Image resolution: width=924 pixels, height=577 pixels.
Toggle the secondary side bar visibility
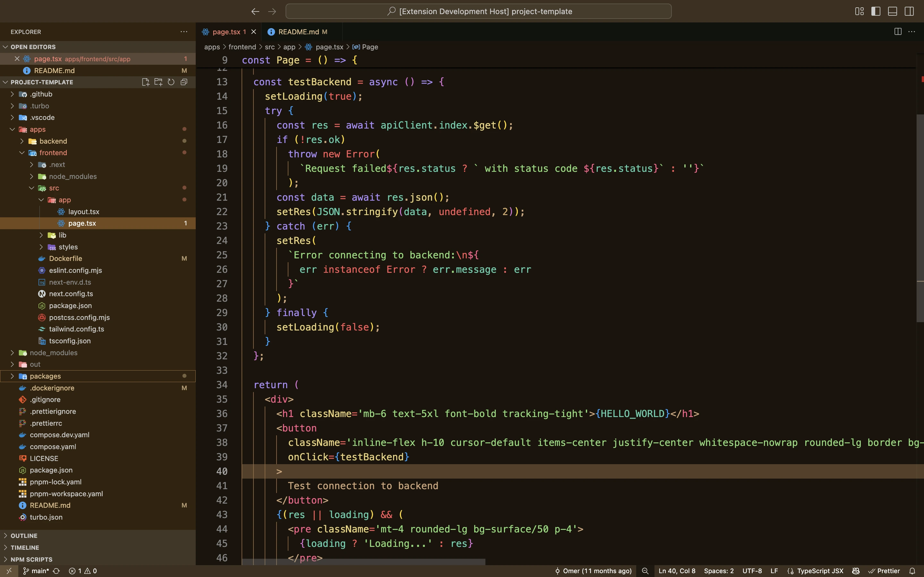(909, 12)
